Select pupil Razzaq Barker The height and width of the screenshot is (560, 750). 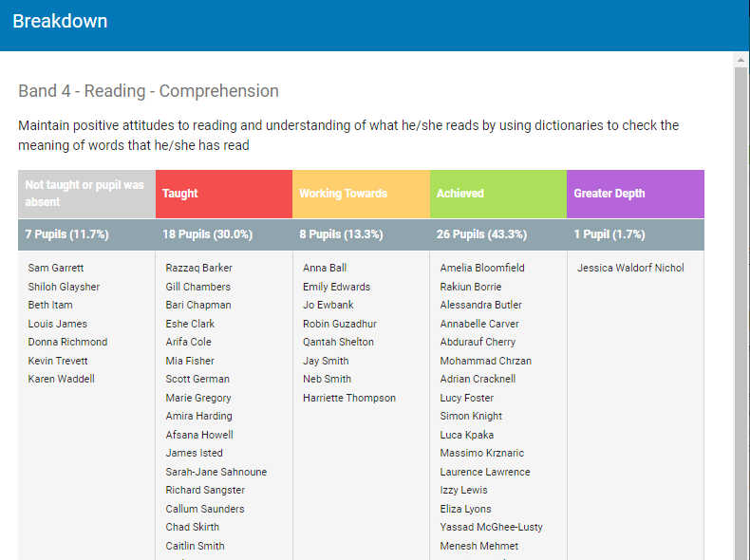point(199,268)
